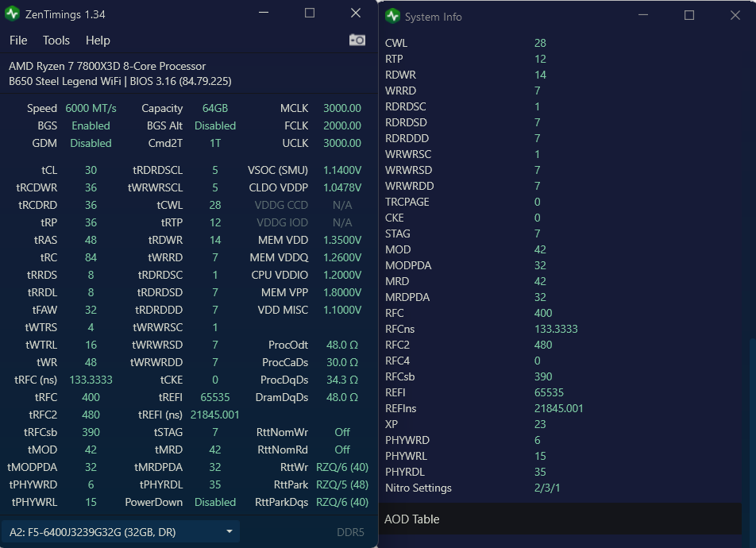The width and height of the screenshot is (756, 548).
Task: Click the XP value 23 in System Info
Action: (x=540, y=425)
